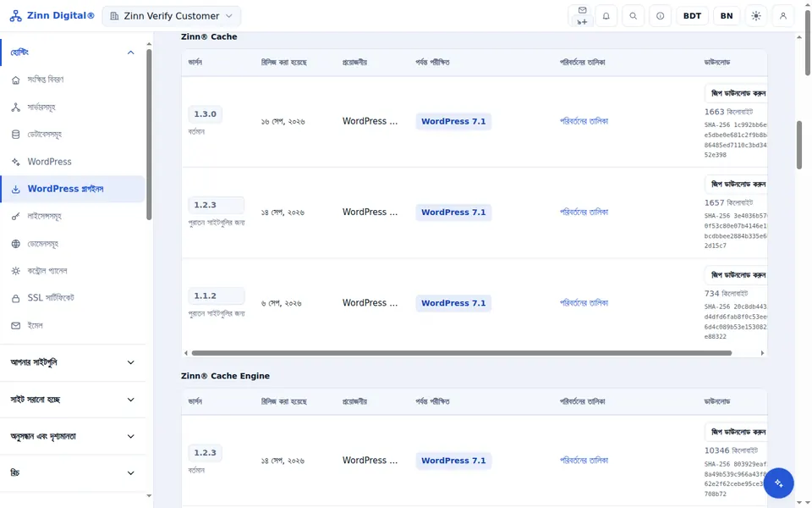812x508 pixels.
Task: Expand the 1.2.3 version selector for Zinn Cache
Action: pos(216,205)
